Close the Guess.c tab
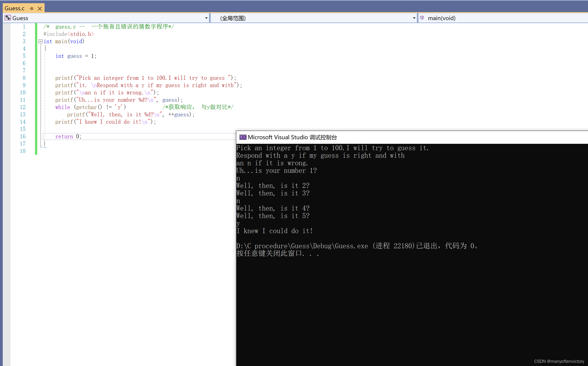 pyautogui.click(x=40, y=8)
